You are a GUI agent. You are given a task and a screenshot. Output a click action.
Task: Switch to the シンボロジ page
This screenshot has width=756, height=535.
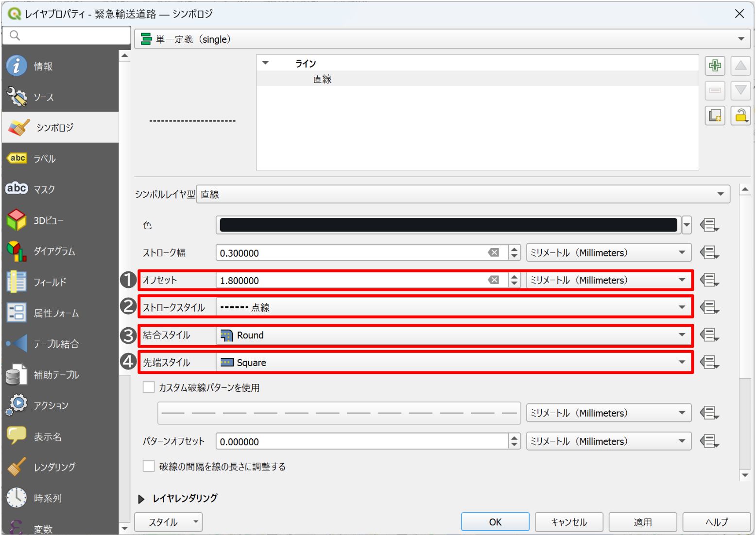click(60, 127)
